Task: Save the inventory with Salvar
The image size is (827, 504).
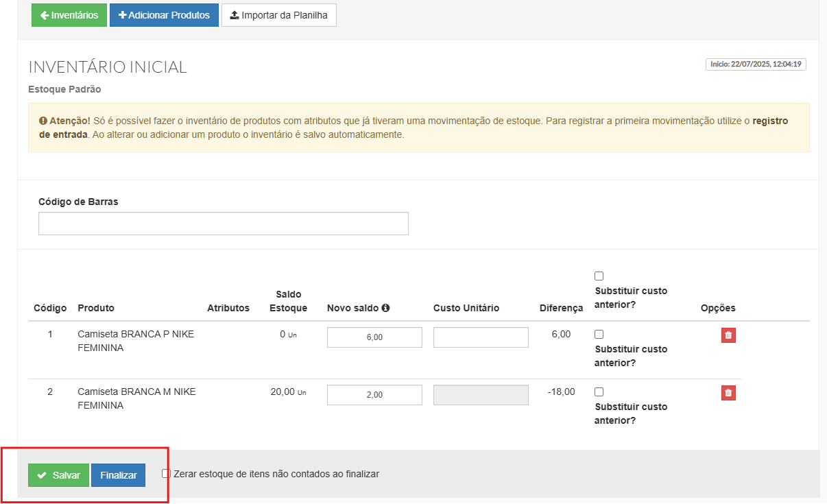Action: [x=59, y=475]
